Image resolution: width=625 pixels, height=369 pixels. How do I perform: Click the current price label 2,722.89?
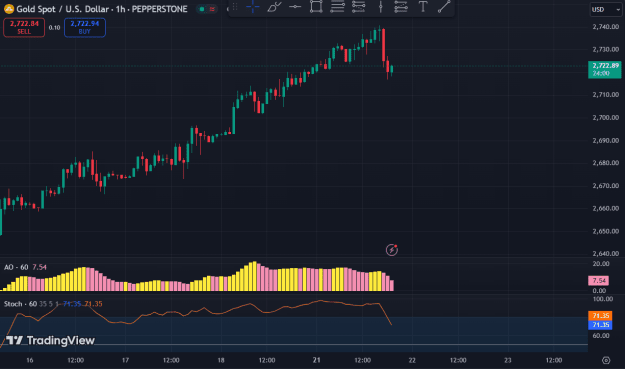[605, 69]
